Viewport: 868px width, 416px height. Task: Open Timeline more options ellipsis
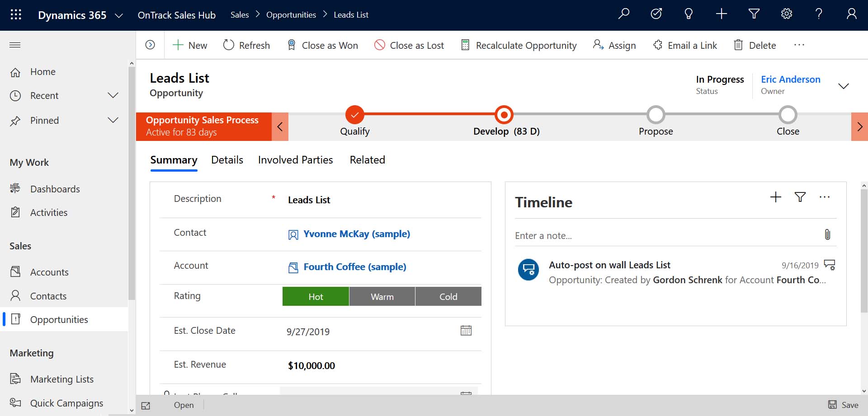point(825,197)
